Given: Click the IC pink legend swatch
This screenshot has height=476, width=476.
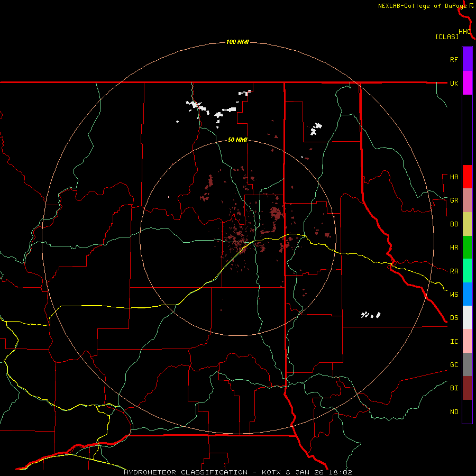Looking at the screenshot, I should point(467,341).
